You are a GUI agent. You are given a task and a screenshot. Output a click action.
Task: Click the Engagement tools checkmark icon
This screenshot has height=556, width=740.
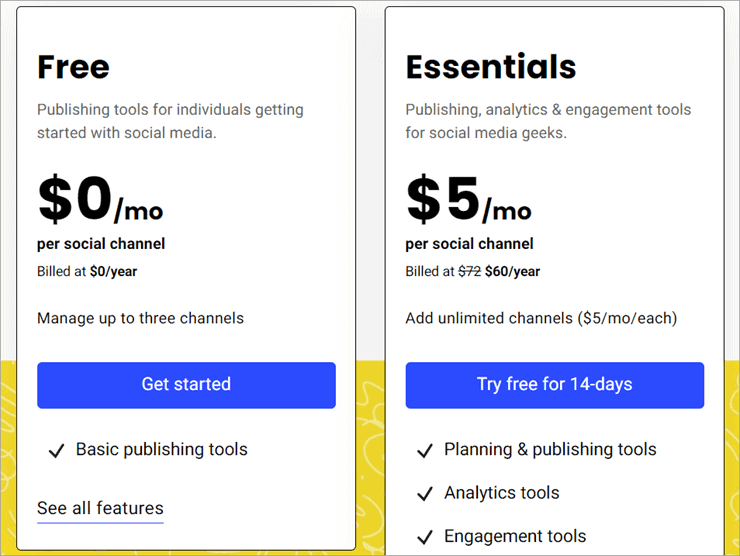(x=424, y=537)
